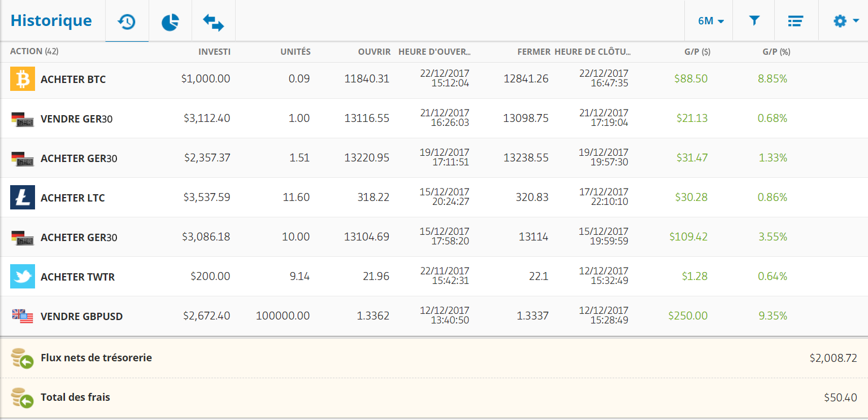The width and height of the screenshot is (868, 420).
Task: Open the 6M period dropdown
Action: point(711,21)
